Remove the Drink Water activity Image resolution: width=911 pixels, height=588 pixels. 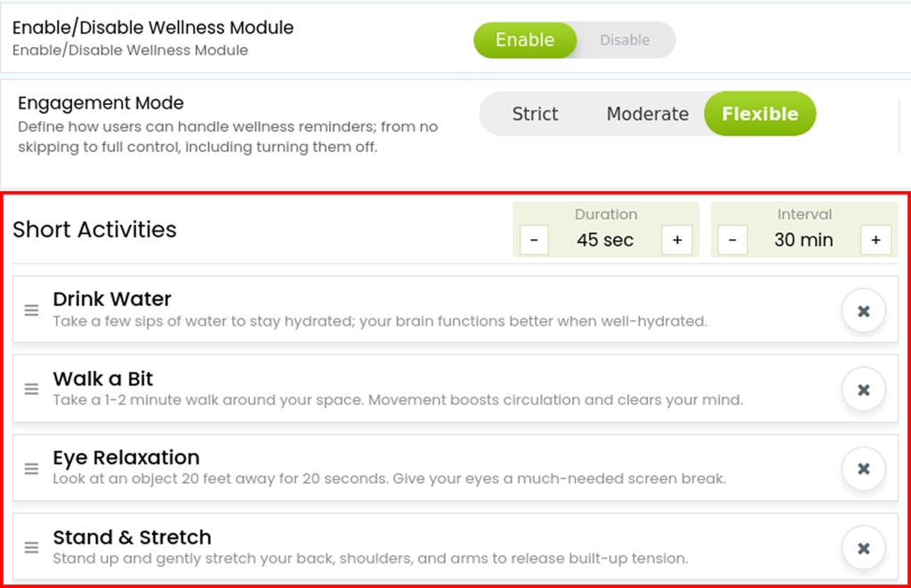[863, 310]
